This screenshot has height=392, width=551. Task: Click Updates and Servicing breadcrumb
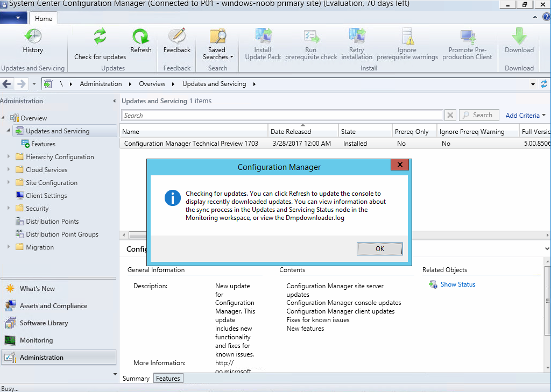tap(214, 84)
